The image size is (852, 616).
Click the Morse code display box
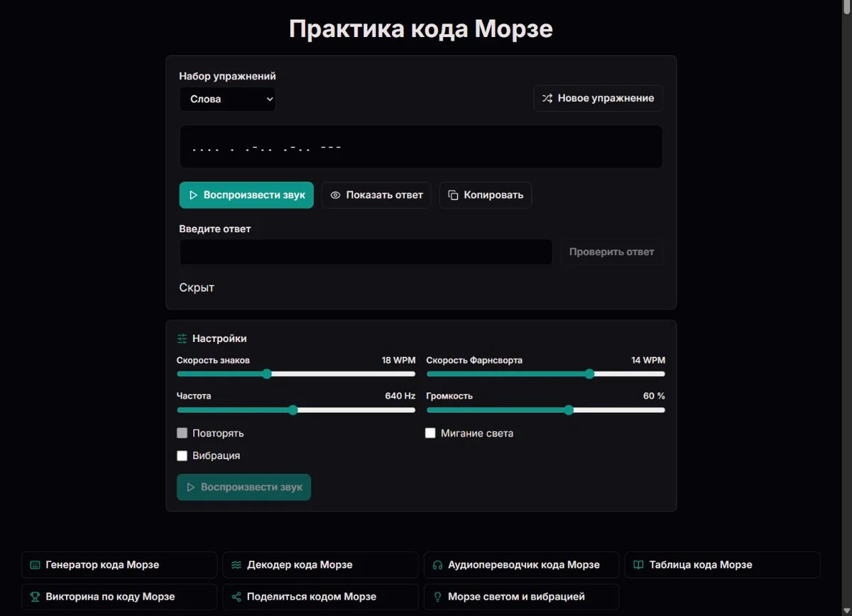click(x=421, y=147)
